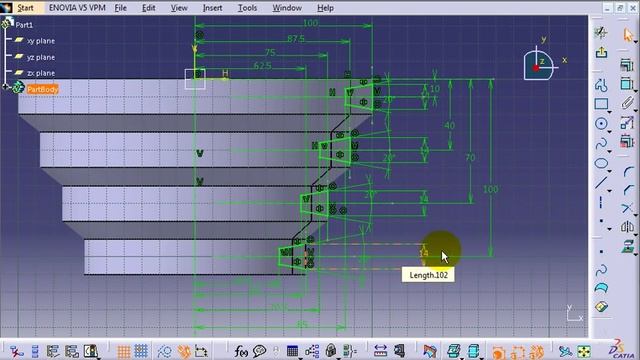Expand the Quick Trim flyout arrow
Image resolution: width=640 pixels, height=360 pixels.
pos(636,216)
